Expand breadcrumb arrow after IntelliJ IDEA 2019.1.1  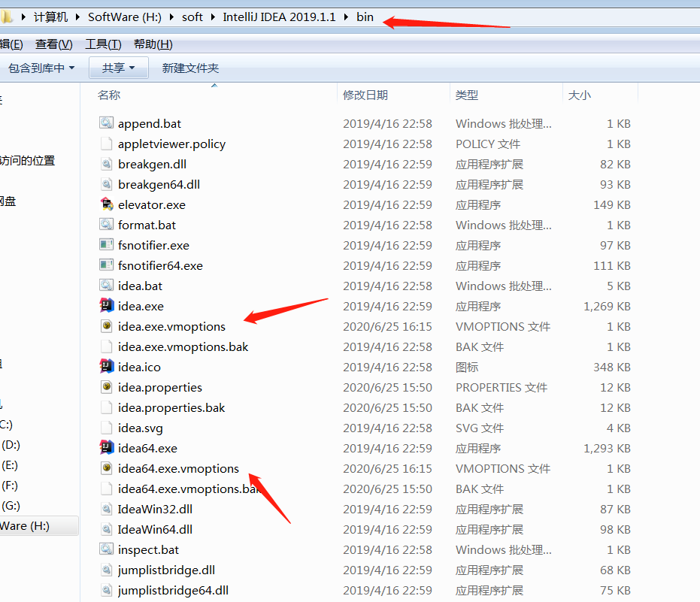346,17
